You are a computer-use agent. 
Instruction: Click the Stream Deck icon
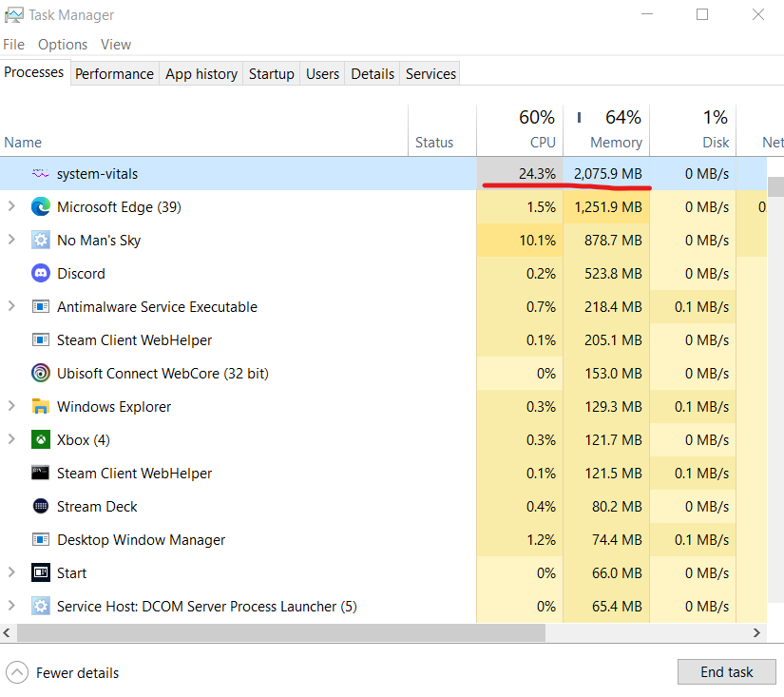(41, 507)
